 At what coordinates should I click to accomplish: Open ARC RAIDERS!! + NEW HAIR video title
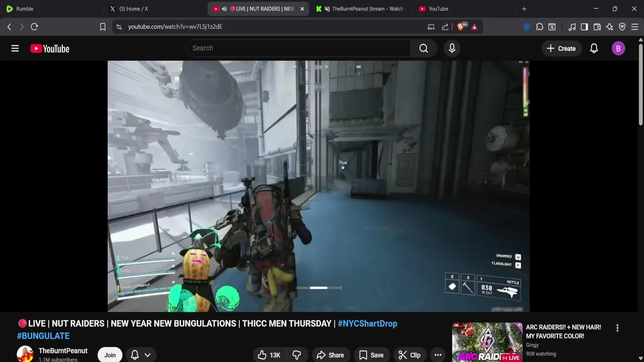click(563, 331)
